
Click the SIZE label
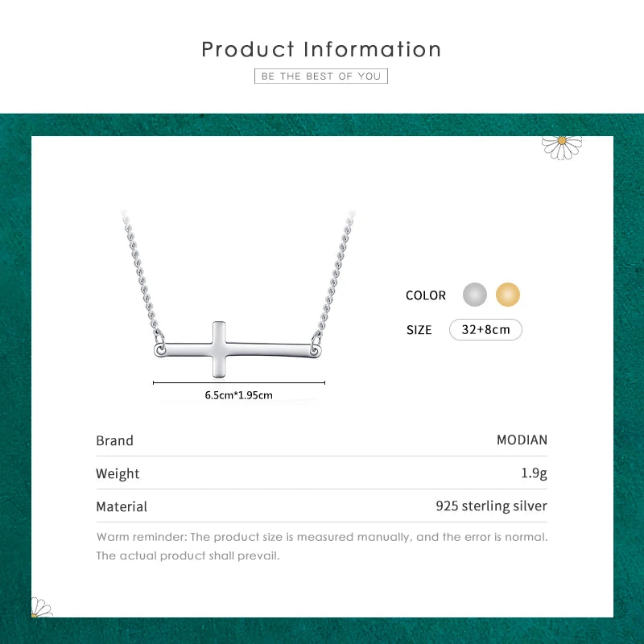coord(419,330)
